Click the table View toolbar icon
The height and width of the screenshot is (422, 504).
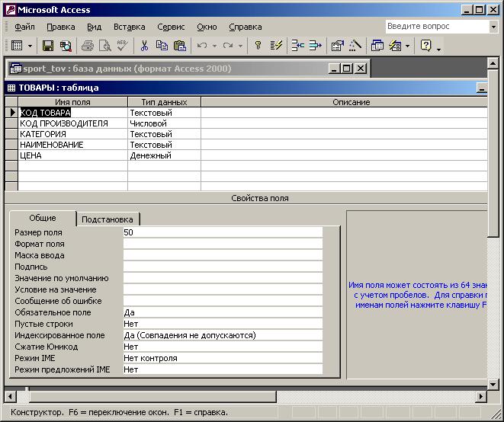[17, 46]
